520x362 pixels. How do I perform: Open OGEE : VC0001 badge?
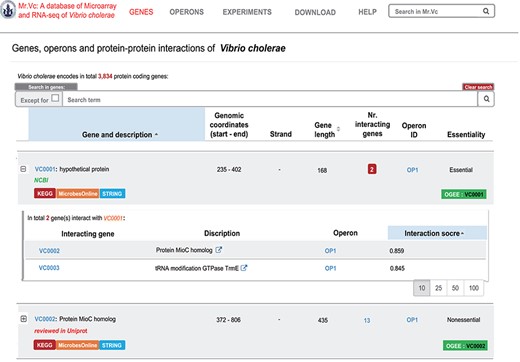point(464,194)
